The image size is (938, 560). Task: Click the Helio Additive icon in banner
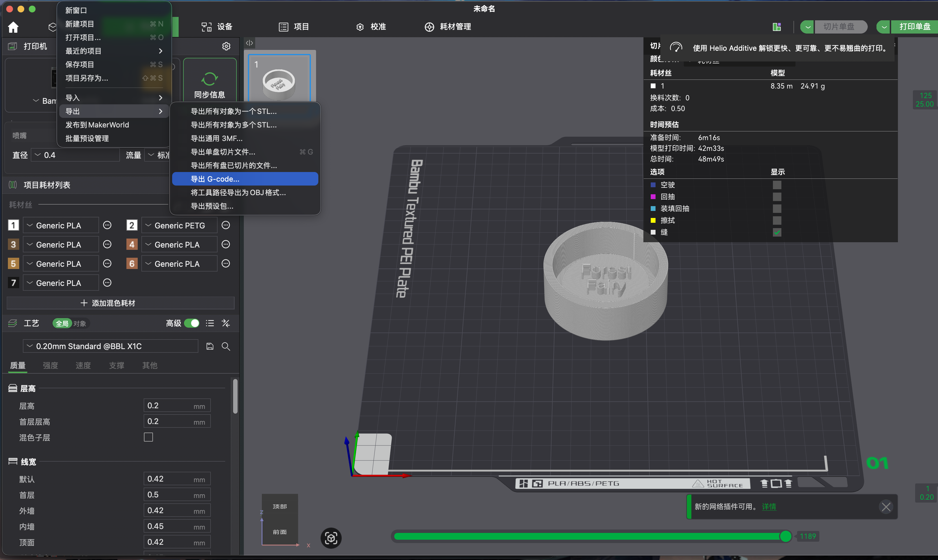[x=676, y=48]
